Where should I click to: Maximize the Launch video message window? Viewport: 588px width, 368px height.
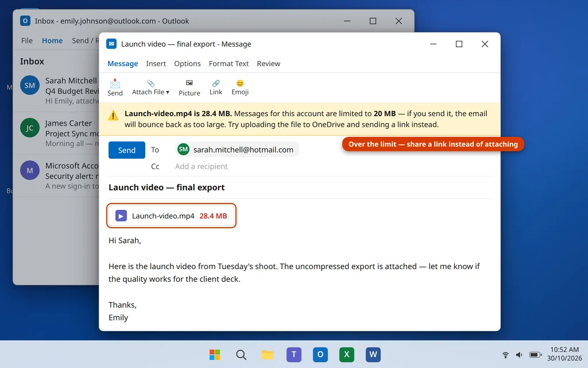[459, 44]
